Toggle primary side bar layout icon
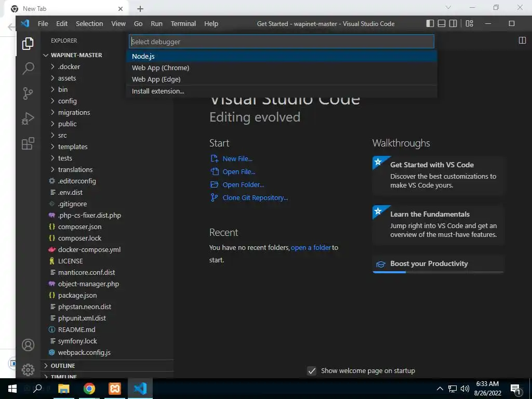The image size is (532, 399). pyautogui.click(x=430, y=23)
